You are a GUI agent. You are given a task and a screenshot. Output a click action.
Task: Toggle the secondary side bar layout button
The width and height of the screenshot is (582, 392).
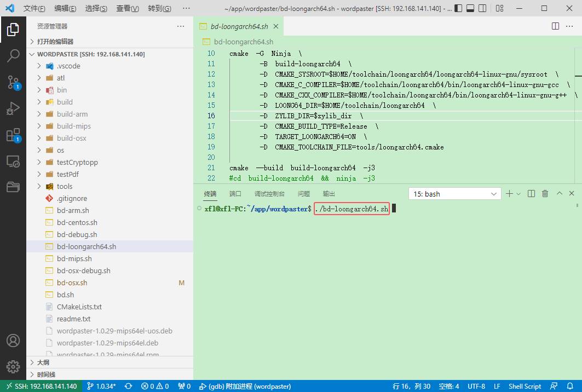pos(484,9)
